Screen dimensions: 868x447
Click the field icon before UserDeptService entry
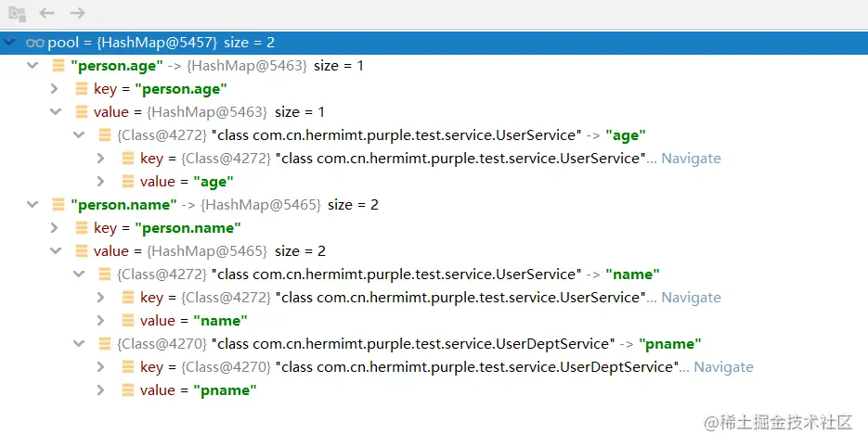(105, 343)
